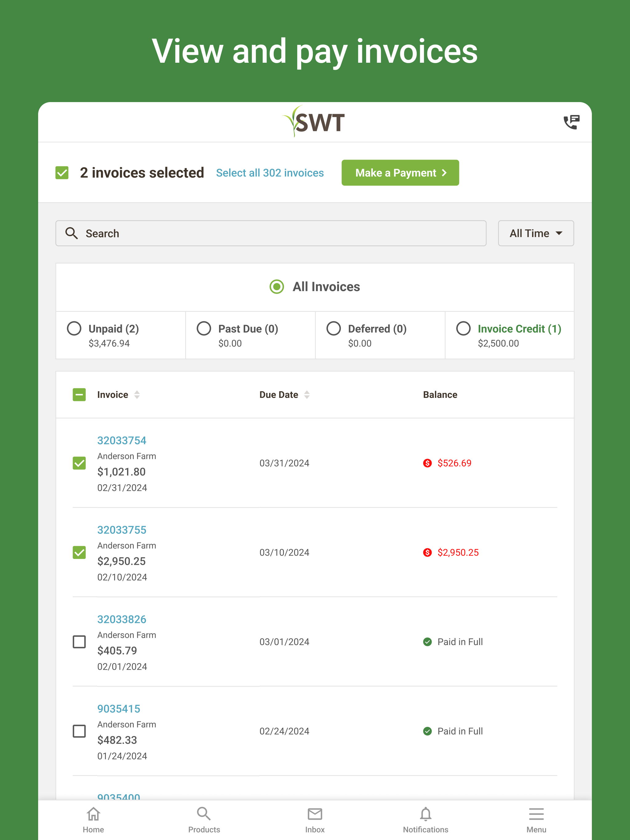The height and width of the screenshot is (840, 630).
Task: Click Paid in Full checkmark for invoice 9035415
Action: coord(428,731)
